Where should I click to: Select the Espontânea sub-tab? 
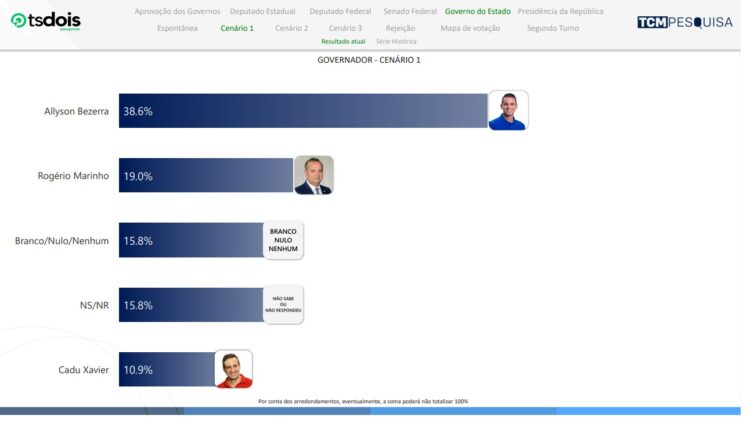coord(177,28)
